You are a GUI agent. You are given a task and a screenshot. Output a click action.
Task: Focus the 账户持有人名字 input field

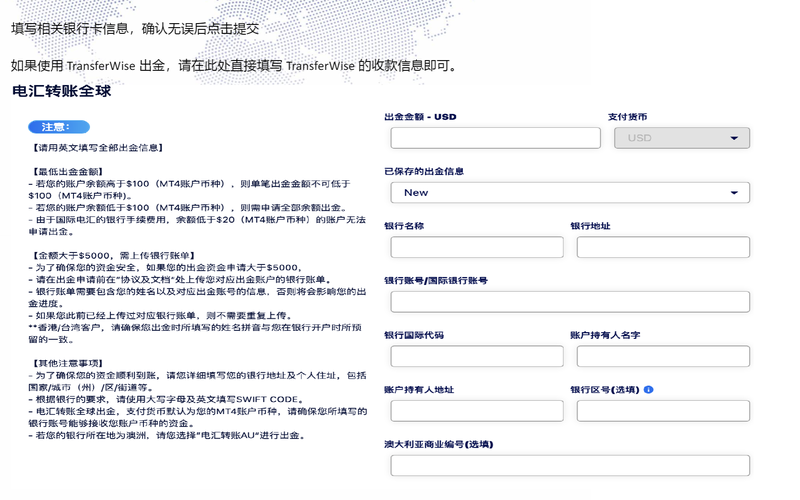[663, 357]
